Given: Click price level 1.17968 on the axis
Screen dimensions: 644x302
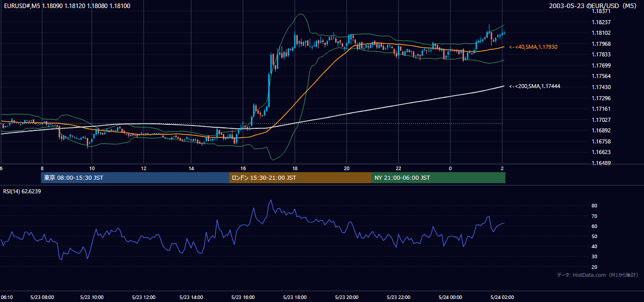Looking at the screenshot, I should point(602,44).
